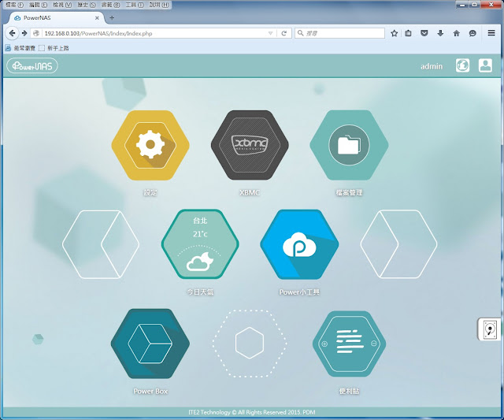Open the Power tools cloud icon

pyautogui.click(x=299, y=244)
